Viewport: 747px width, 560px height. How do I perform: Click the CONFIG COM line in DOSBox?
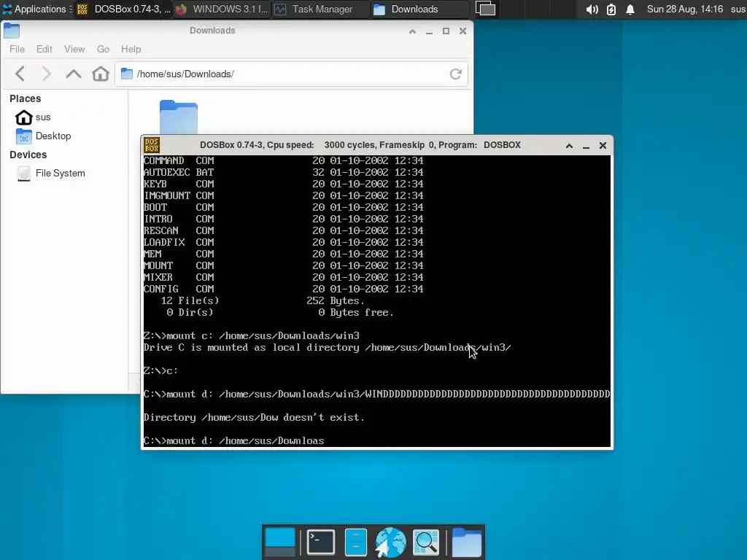[283, 289]
